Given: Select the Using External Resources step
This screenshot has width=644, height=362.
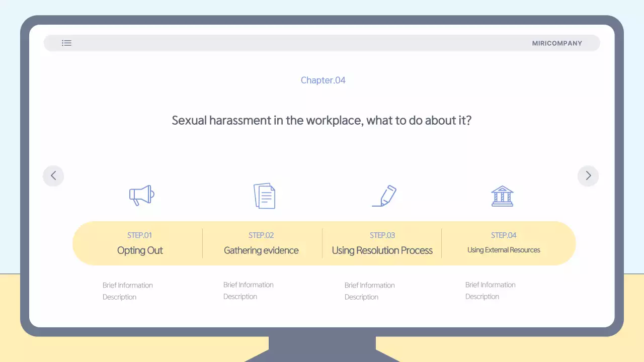Looking at the screenshot, I should (504, 250).
